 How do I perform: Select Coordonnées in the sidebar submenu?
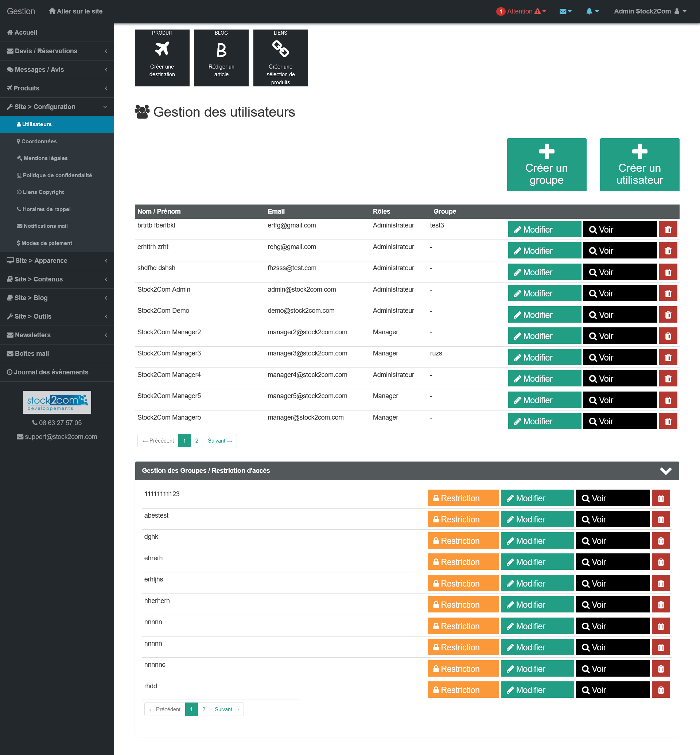coord(39,141)
